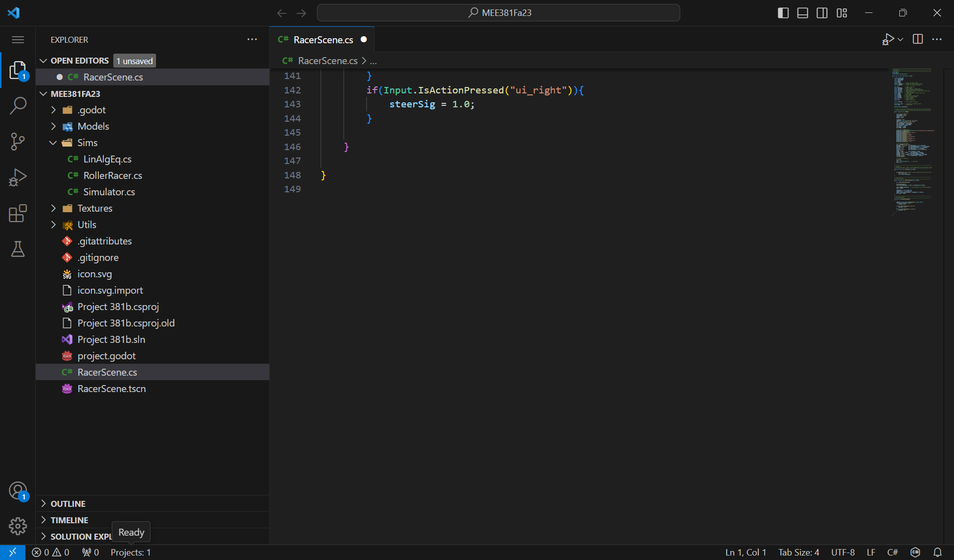Open the notifications bell
This screenshot has width=954, height=560.
coord(938,552)
